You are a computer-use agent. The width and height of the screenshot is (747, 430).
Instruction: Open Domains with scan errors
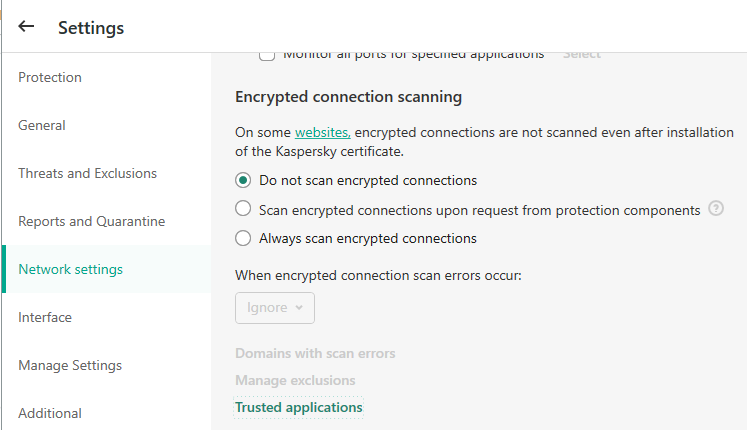point(315,354)
